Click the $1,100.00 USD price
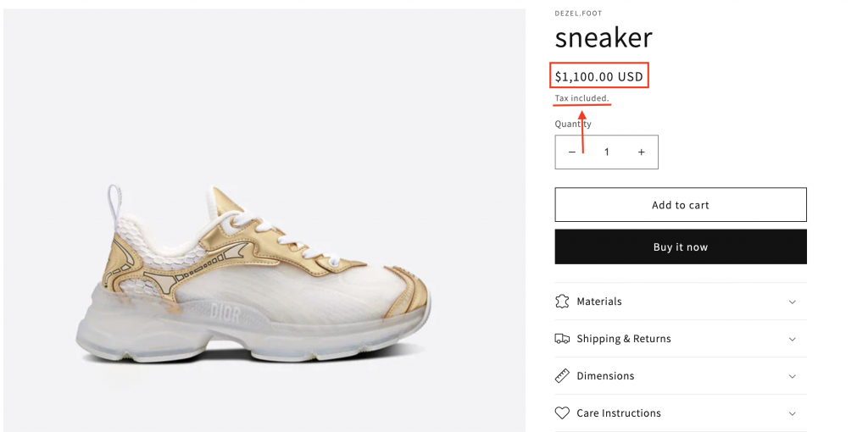This screenshot has width=868, height=432. 599,77
